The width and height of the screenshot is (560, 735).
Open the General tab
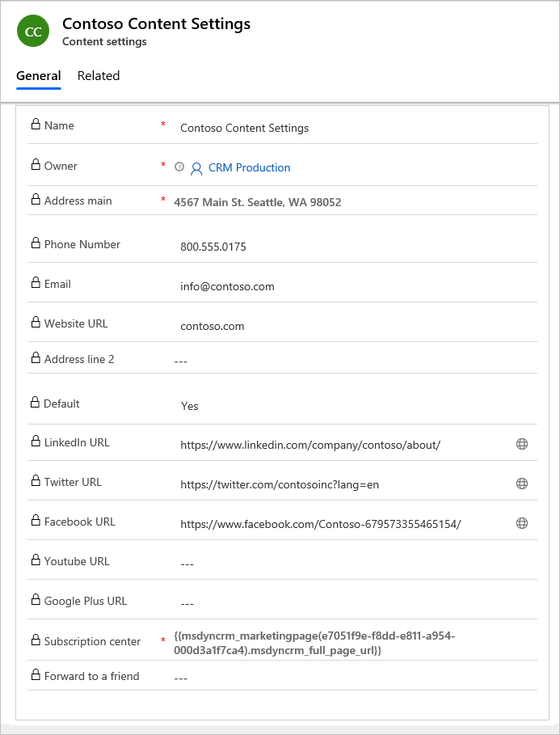click(39, 76)
